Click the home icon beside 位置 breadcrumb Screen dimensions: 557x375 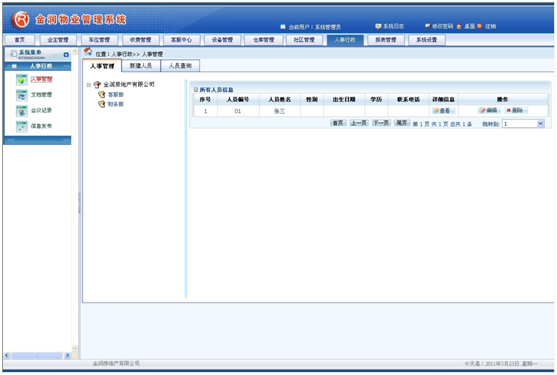[x=88, y=52]
